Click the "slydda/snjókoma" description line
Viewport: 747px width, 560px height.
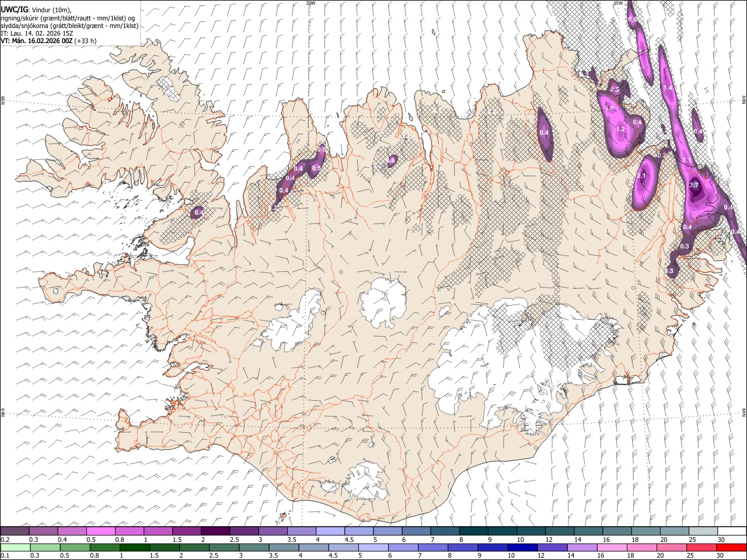69,26
